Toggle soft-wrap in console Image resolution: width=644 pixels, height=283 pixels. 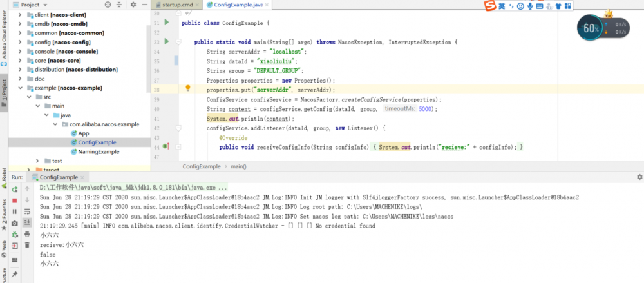(27, 211)
